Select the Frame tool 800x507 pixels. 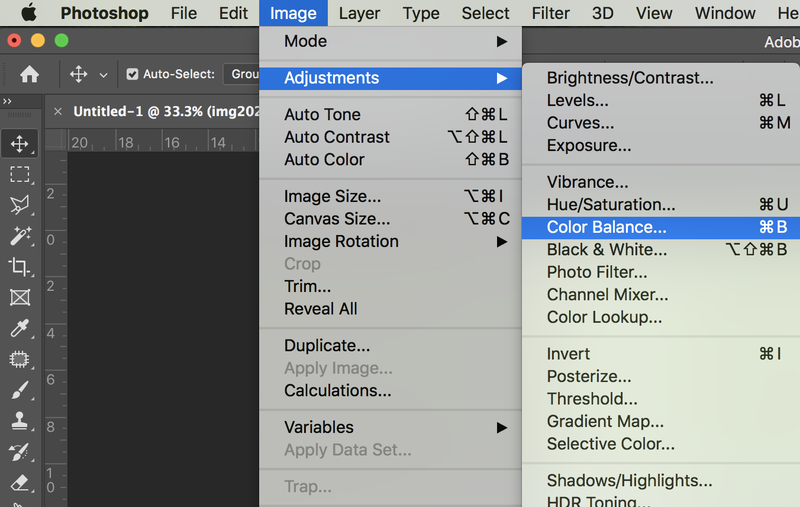coord(19,297)
